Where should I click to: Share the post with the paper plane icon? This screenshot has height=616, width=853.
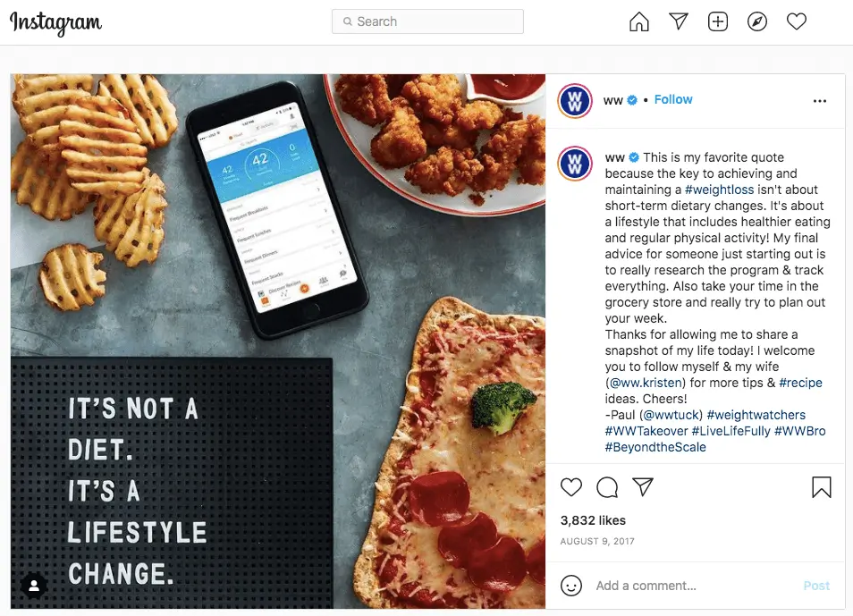tap(643, 487)
